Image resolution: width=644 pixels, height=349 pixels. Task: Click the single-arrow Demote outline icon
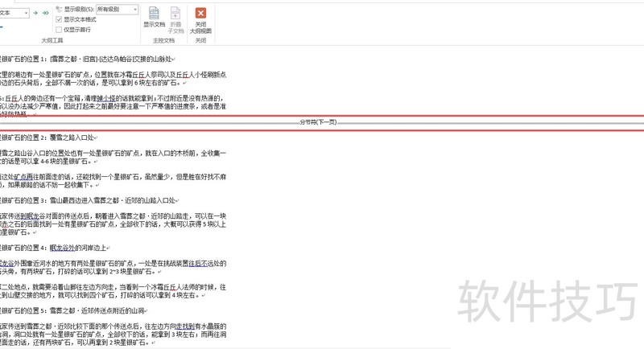pyautogui.click(x=35, y=13)
